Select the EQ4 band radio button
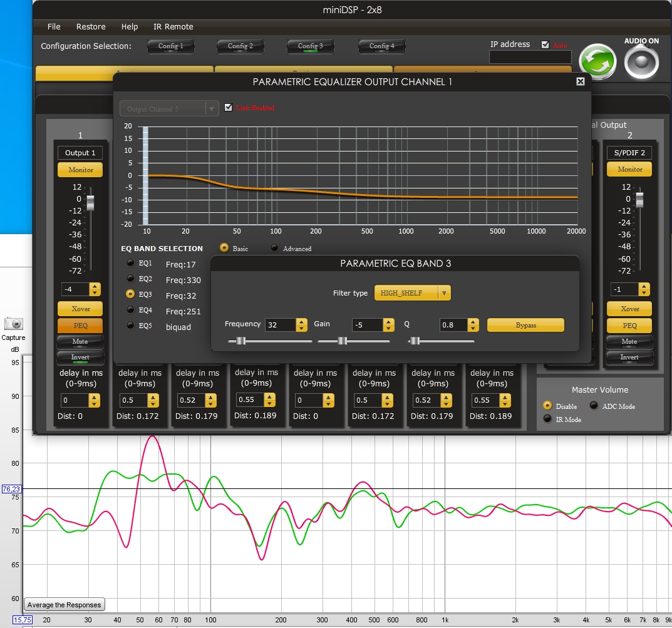Screen dimensions: 672x628 pyautogui.click(x=130, y=309)
